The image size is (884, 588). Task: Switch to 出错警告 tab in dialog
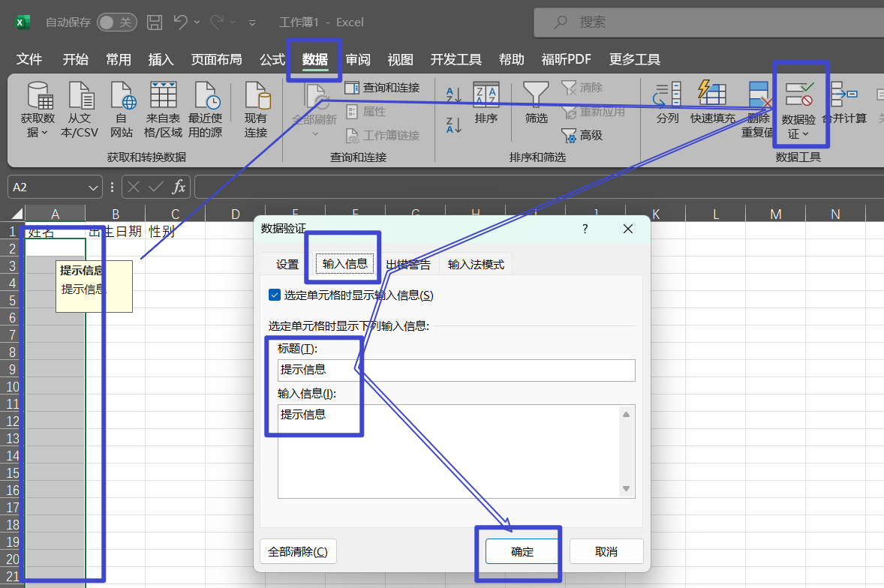pyautogui.click(x=408, y=264)
